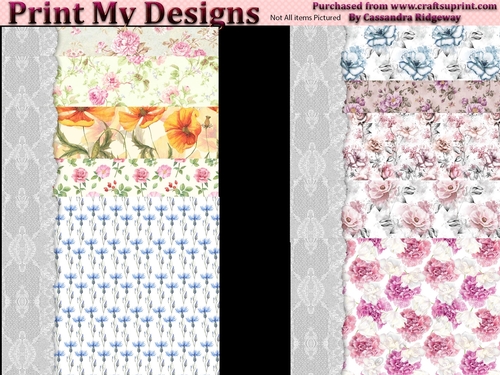The image size is (500, 375).
Task: Select the large pink peony pattern paper
Action: tap(421, 306)
